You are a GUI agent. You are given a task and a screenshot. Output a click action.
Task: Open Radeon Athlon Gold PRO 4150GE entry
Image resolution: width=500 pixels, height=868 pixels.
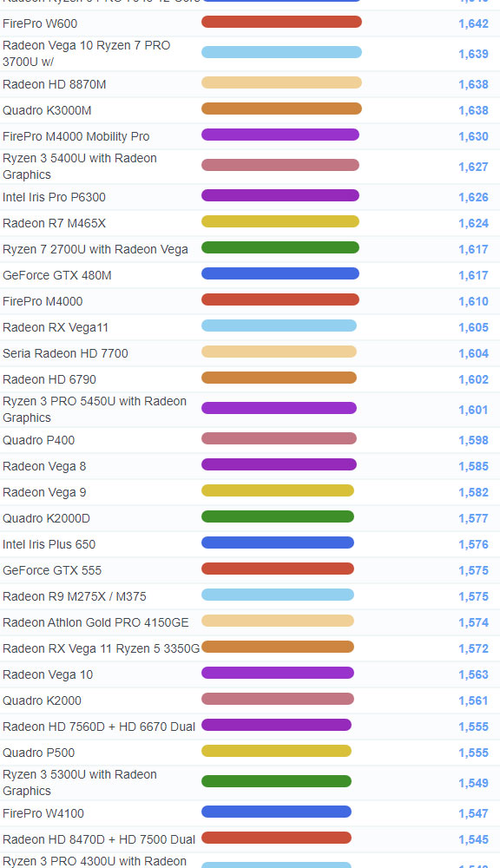pos(95,622)
